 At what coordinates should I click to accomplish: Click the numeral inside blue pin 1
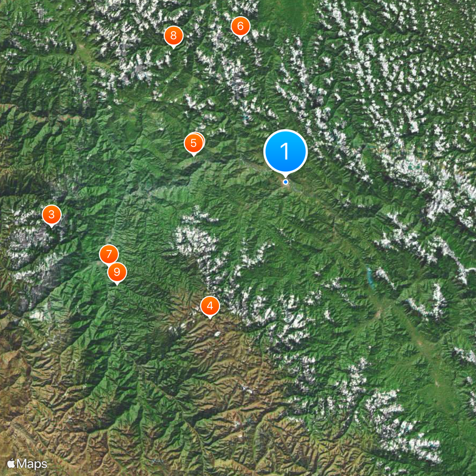tap(285, 151)
